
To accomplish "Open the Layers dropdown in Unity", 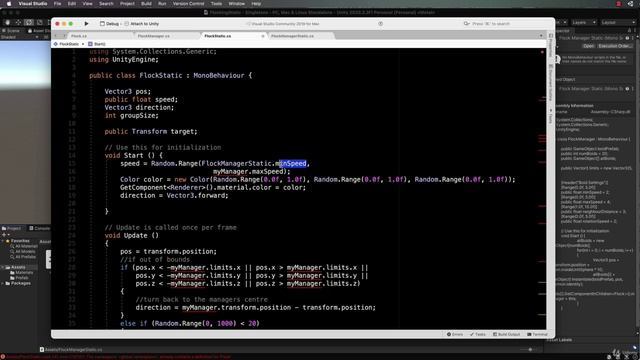I will click(x=583, y=22).
